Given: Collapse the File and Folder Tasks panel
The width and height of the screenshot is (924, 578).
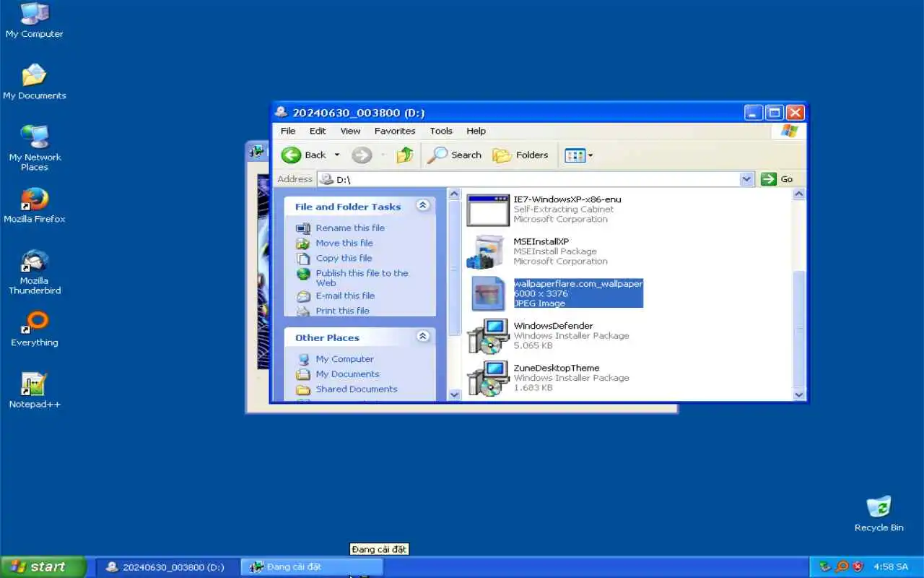Looking at the screenshot, I should [x=423, y=206].
